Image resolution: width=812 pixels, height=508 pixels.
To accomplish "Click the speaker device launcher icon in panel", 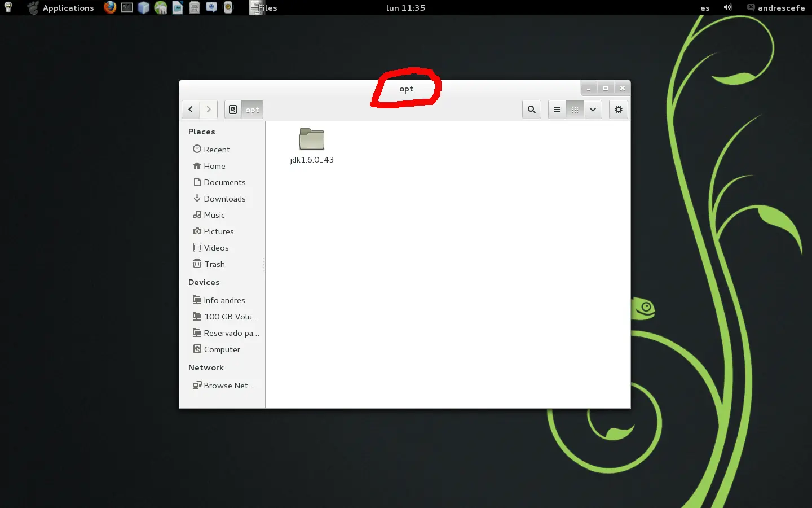I will [228, 7].
